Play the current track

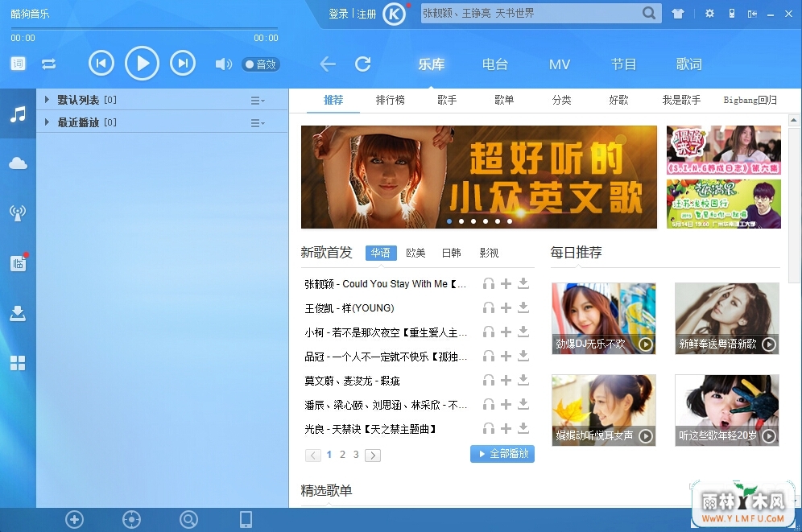[143, 64]
